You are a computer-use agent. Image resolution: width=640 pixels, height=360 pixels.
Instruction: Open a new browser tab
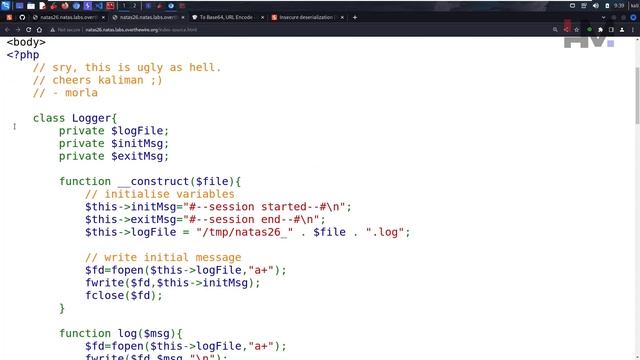(355, 18)
